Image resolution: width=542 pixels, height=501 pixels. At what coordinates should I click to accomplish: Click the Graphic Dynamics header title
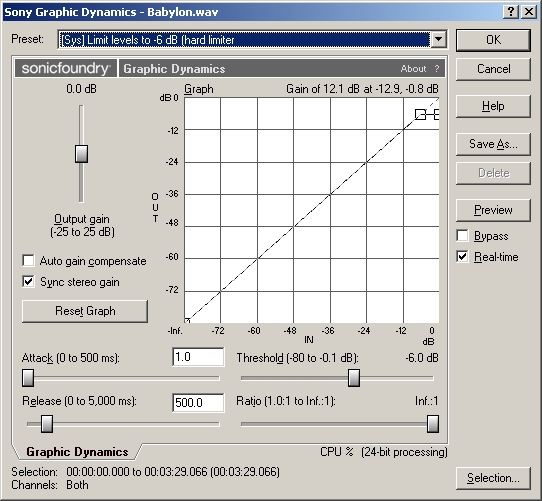(x=174, y=69)
